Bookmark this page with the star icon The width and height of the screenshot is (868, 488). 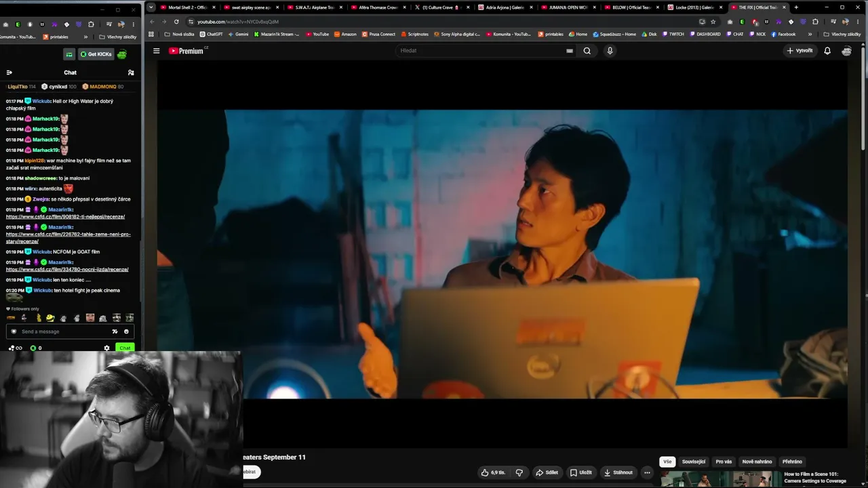coord(713,22)
